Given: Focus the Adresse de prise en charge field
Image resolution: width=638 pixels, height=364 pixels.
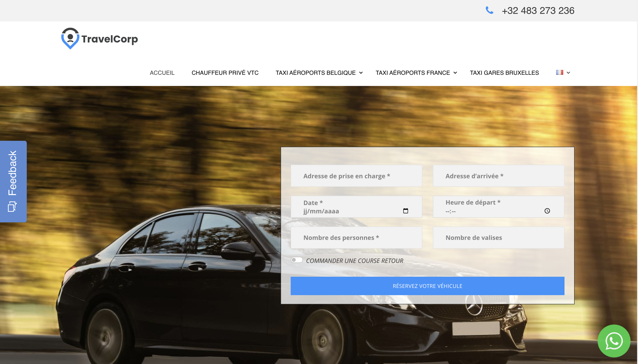Looking at the screenshot, I should tap(356, 176).
